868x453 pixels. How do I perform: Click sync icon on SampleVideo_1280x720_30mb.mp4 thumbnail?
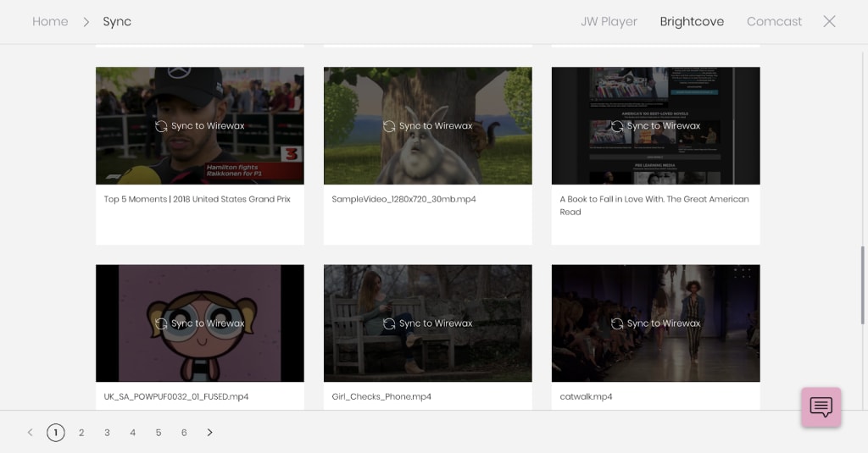click(389, 126)
